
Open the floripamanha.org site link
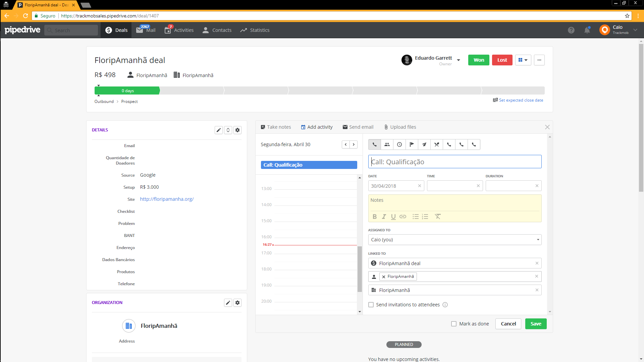[x=167, y=199]
